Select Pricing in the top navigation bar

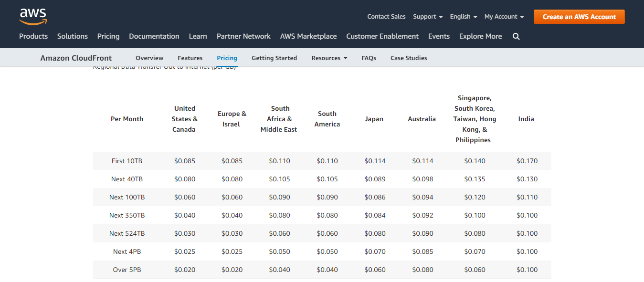[x=108, y=36]
